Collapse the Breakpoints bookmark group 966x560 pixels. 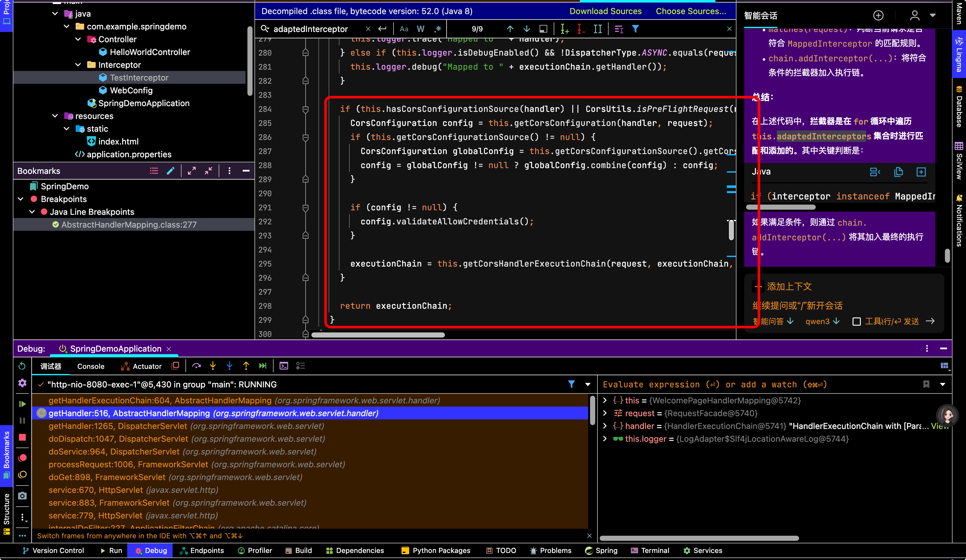coord(21,199)
